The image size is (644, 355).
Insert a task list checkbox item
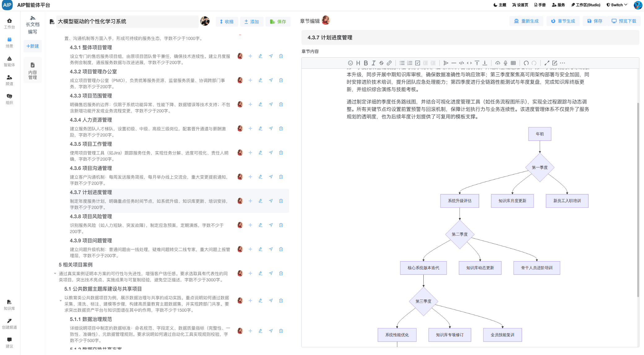click(417, 63)
